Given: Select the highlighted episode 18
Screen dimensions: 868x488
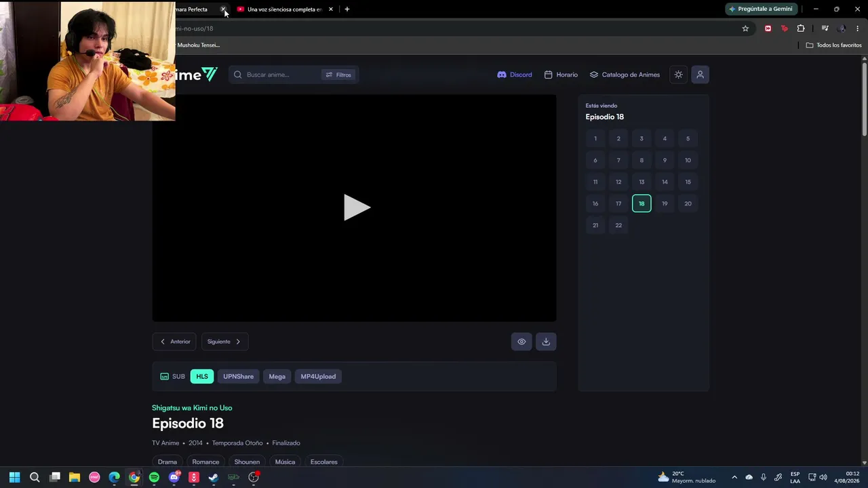Looking at the screenshot, I should click(x=642, y=203).
